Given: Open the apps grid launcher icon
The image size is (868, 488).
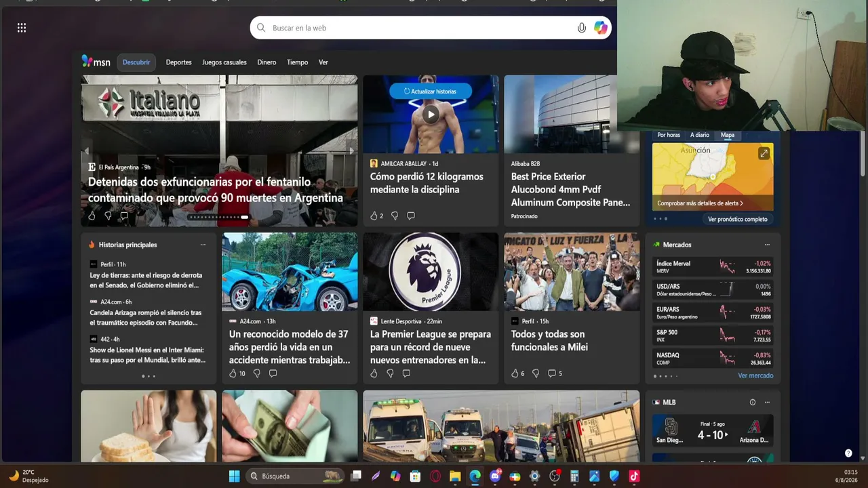Looking at the screenshot, I should point(22,28).
